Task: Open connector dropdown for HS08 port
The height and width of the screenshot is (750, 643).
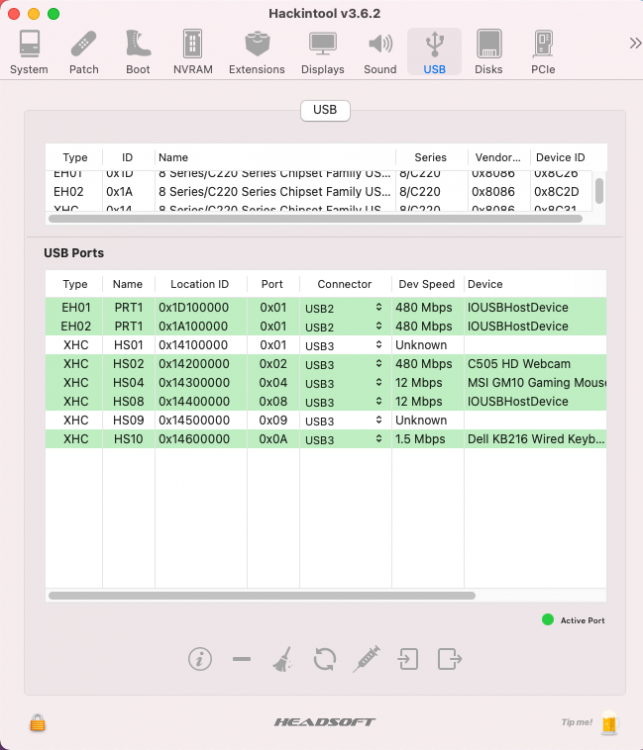Action: (344, 402)
